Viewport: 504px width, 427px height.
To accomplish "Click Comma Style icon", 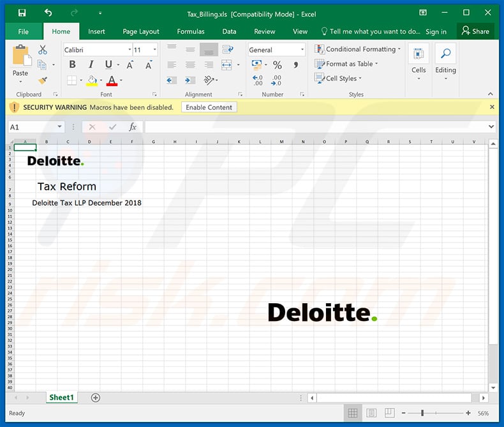I will [295, 65].
